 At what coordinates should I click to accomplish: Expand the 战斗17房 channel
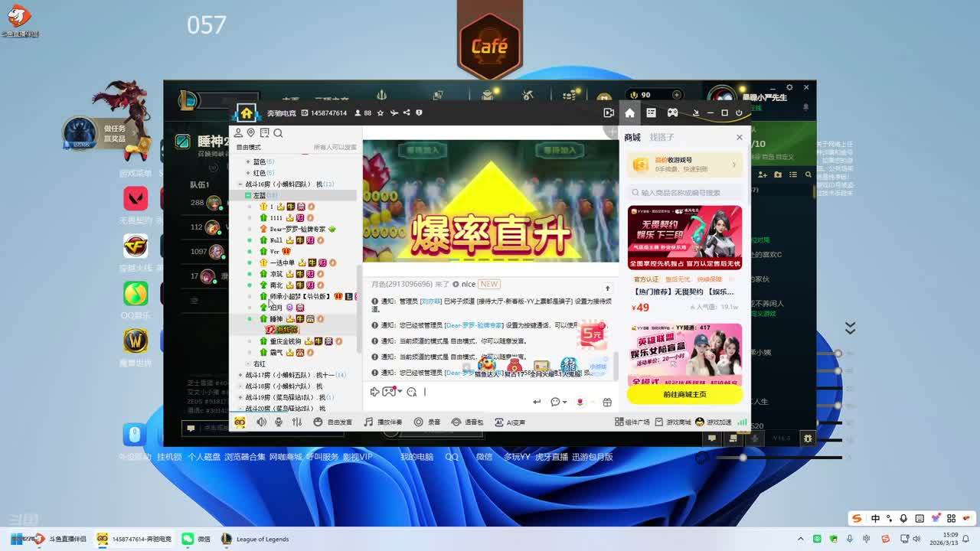240,375
